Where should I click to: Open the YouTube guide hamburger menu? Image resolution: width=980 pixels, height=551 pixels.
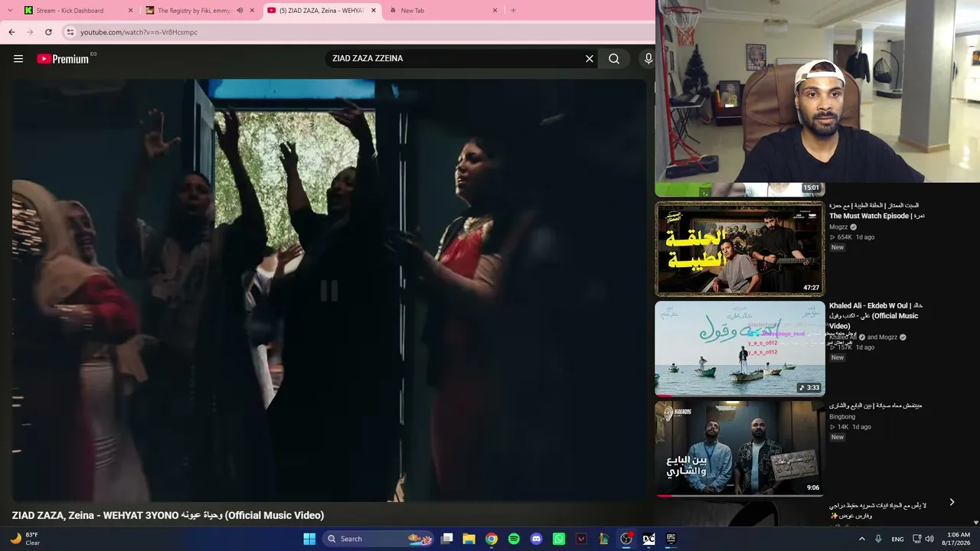point(18,59)
